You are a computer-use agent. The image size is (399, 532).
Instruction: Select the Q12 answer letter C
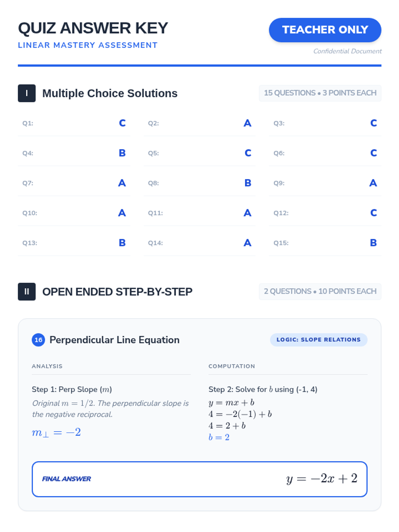(373, 213)
